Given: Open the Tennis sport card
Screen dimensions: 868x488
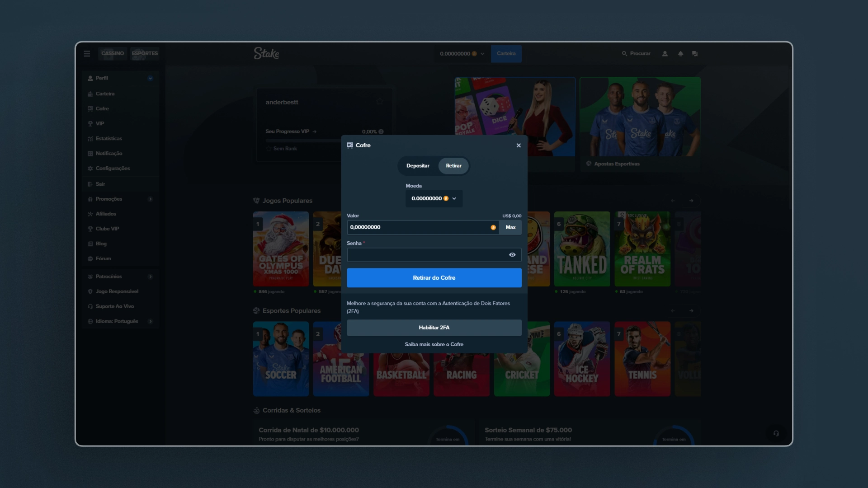Looking at the screenshot, I should [642, 359].
